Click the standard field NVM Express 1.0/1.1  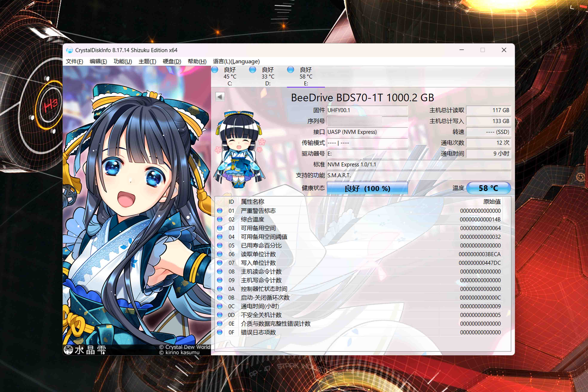point(419,164)
